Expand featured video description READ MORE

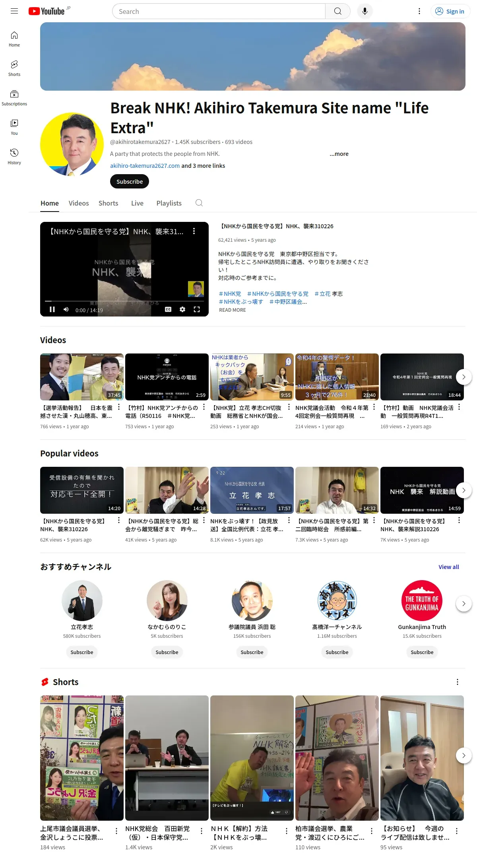pos(233,310)
